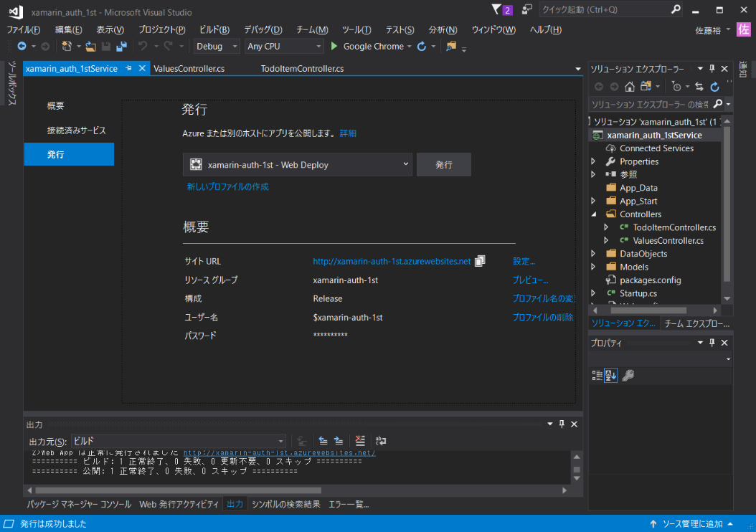Go to previous message in output panel
This screenshot has height=532, width=756.
[323, 440]
